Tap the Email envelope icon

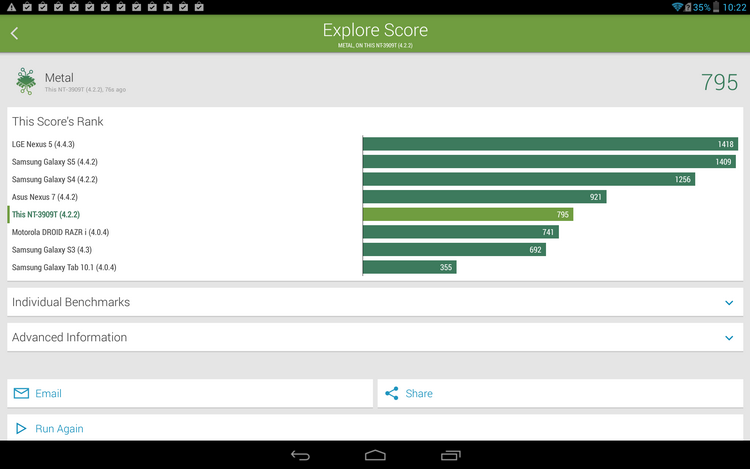click(x=21, y=393)
